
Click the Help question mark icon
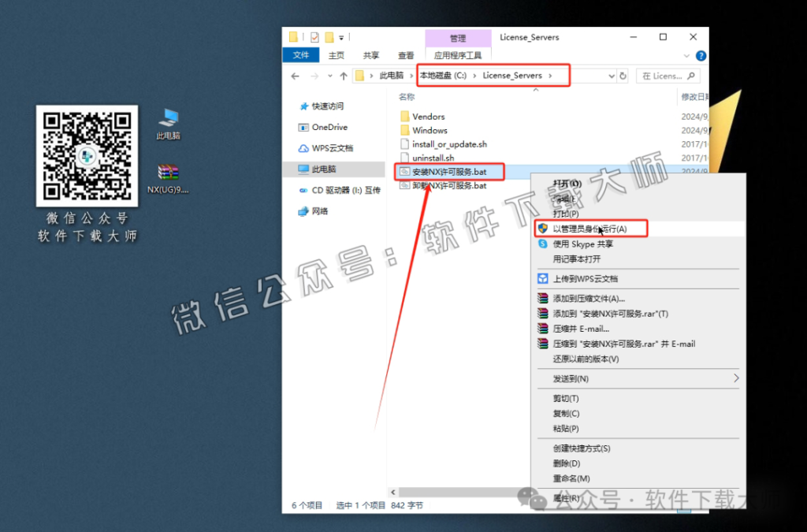tap(701, 55)
